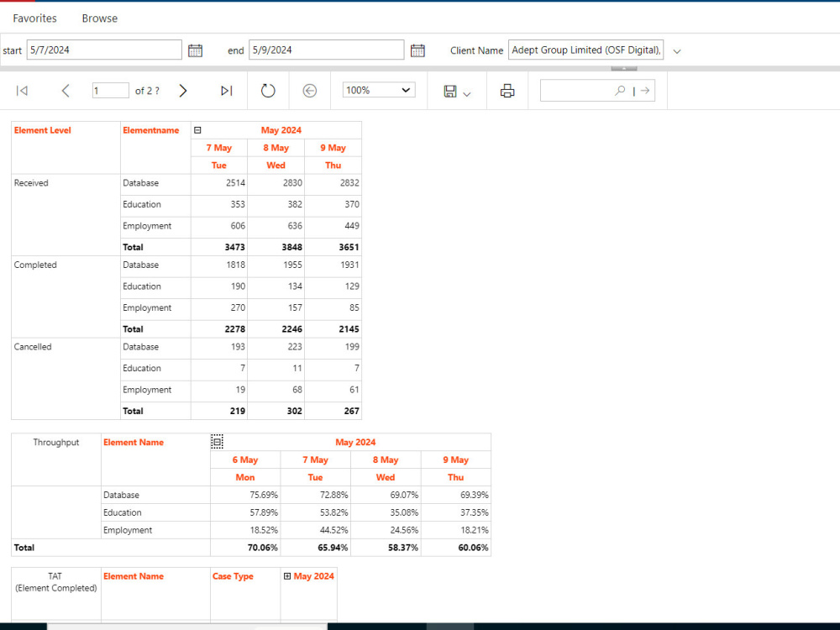This screenshot has width=840, height=630.
Task: Click Throughput Education 35.08% cell
Action: 405,512
